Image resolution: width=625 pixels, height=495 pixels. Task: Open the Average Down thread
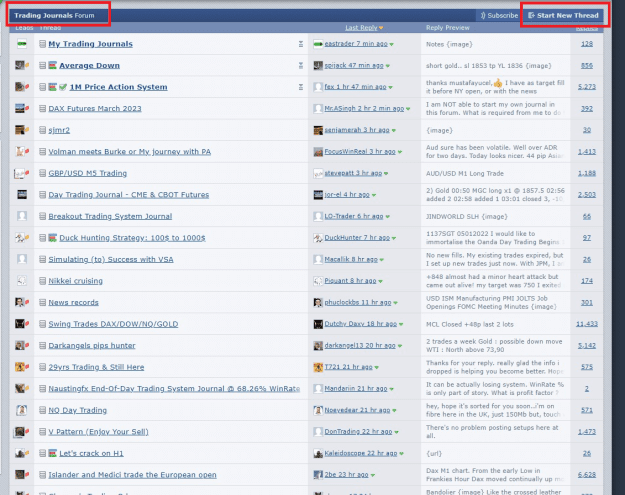[89, 65]
